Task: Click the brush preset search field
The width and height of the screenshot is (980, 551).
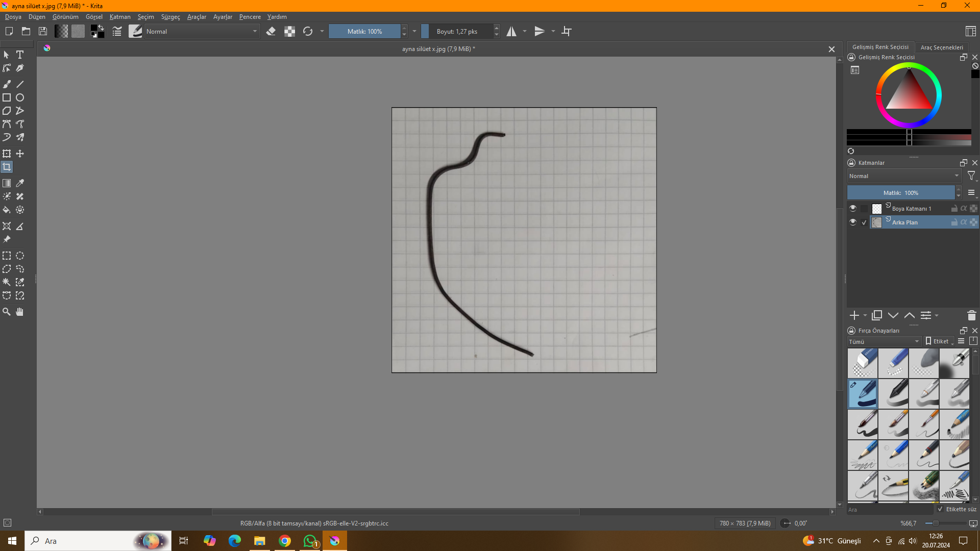Action: tap(889, 509)
